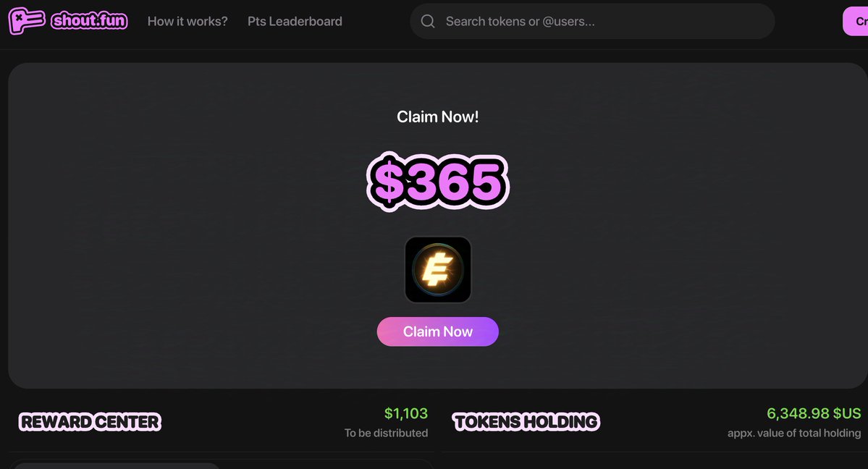Click the TOKENS HOLDING section title
Screen dimensions: 868x469
[526, 422]
